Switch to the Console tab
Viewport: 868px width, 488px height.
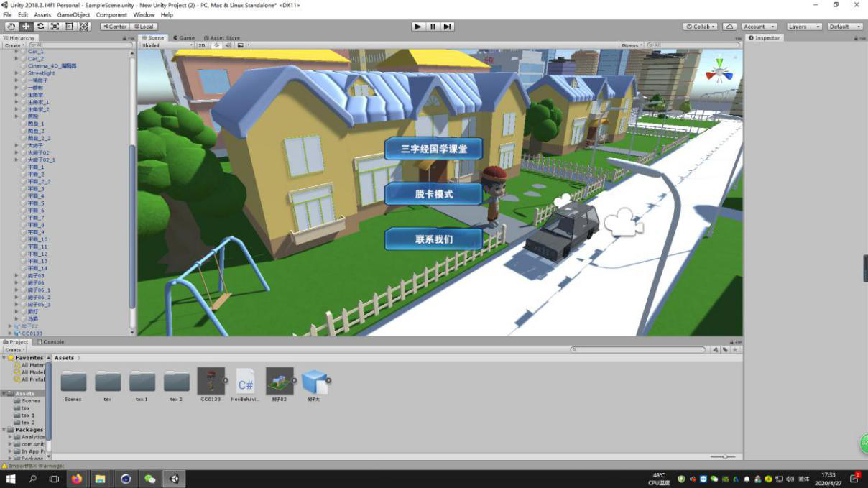pyautogui.click(x=50, y=342)
